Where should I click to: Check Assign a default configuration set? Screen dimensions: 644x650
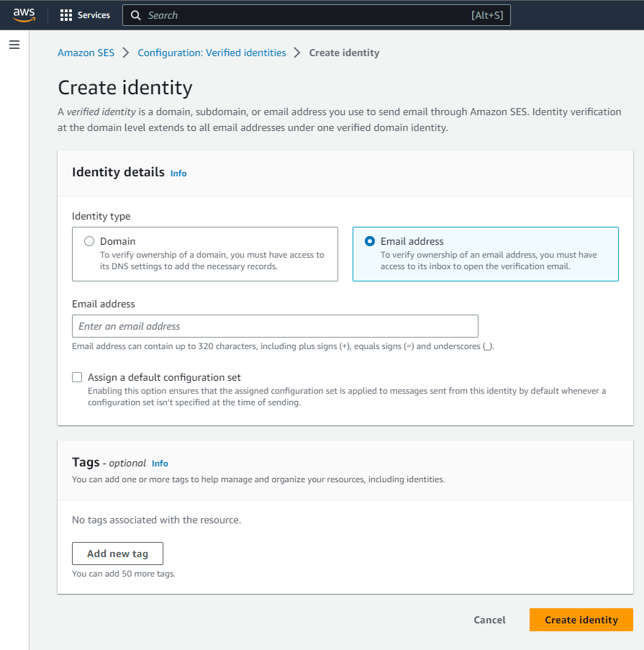pyautogui.click(x=77, y=377)
